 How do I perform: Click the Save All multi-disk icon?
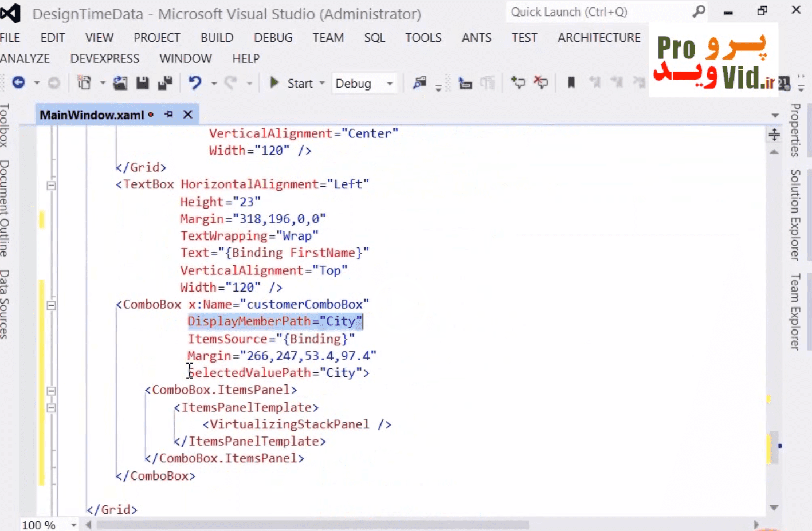[x=165, y=83]
